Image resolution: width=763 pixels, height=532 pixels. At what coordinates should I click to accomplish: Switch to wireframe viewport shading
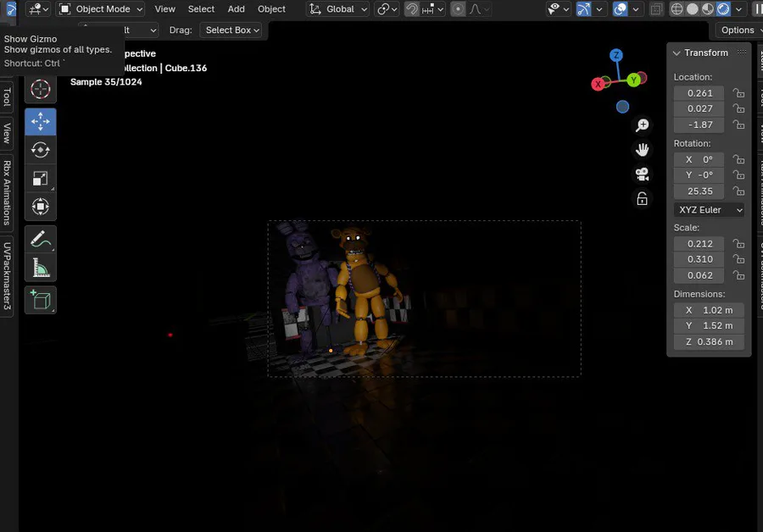tap(677, 9)
